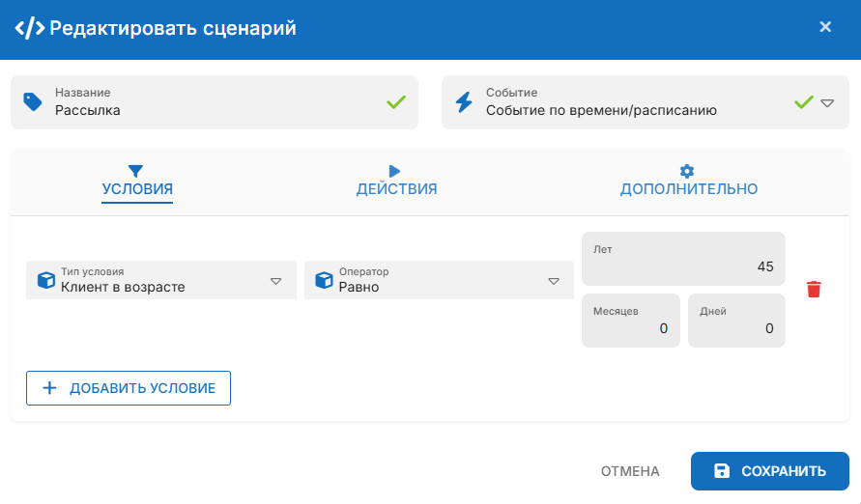Viewport: 861px width, 504px height.
Task: Switch to the Действия tab
Action: 396,188
